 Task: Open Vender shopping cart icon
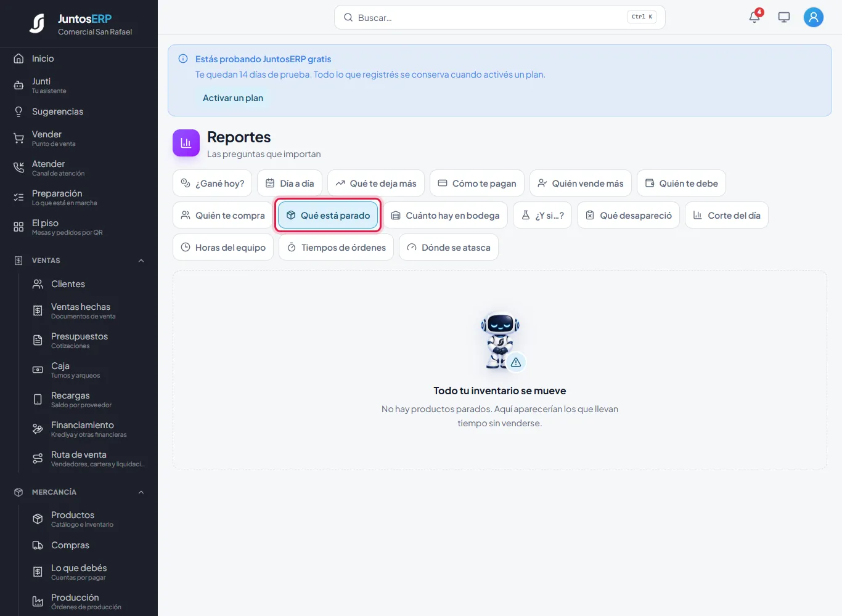(x=18, y=139)
